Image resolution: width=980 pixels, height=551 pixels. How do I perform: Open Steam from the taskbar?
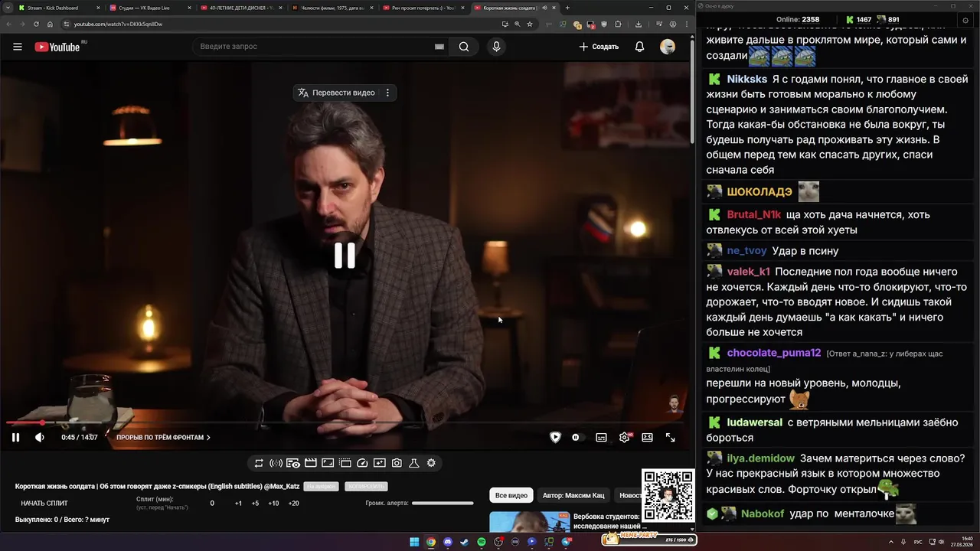[x=464, y=542]
